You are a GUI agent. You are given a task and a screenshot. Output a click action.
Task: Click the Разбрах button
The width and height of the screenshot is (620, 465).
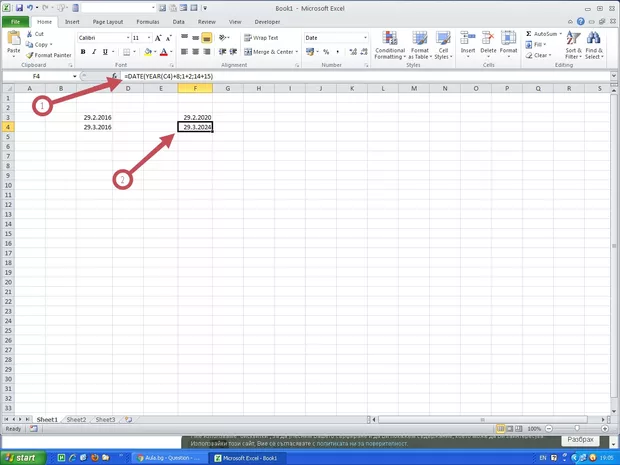point(580,439)
